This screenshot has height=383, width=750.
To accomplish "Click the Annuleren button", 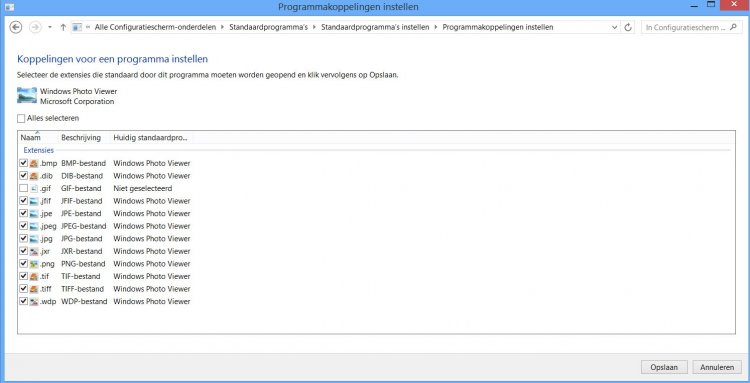I will pos(717,367).
